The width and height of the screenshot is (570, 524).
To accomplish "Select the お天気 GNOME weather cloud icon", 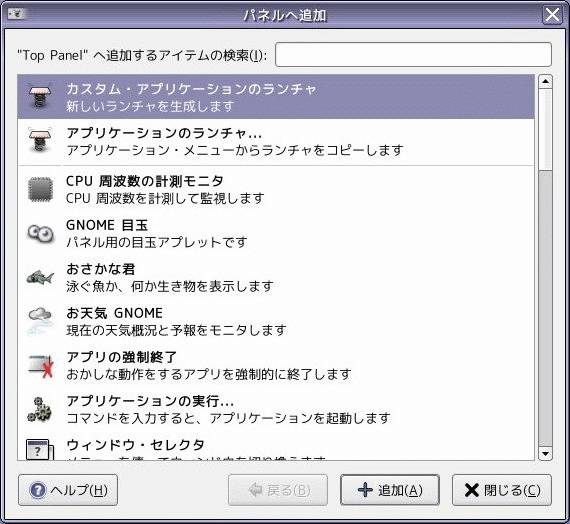I will click(40, 321).
